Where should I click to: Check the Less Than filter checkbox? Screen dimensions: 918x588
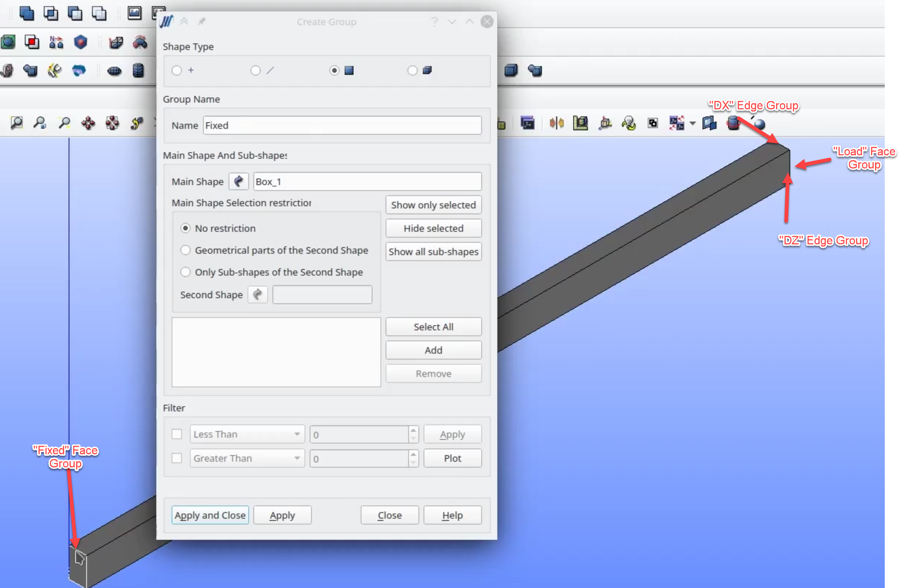click(x=176, y=434)
